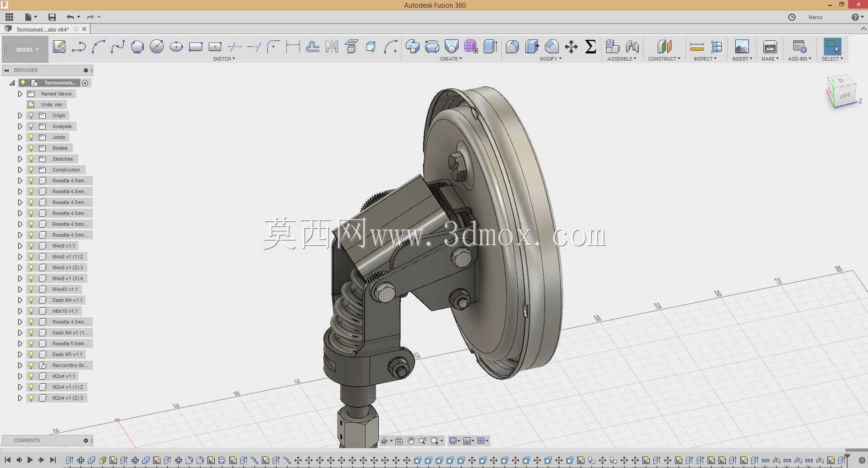The height and width of the screenshot is (468, 868).
Task: Select the Pan hand tool in navigation bar
Action: 411,441
